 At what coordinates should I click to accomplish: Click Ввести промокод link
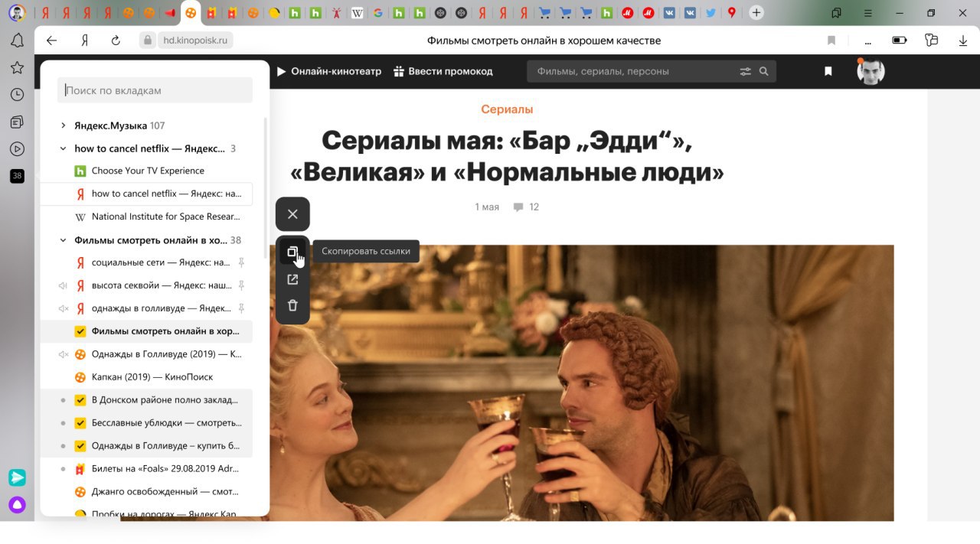point(443,71)
